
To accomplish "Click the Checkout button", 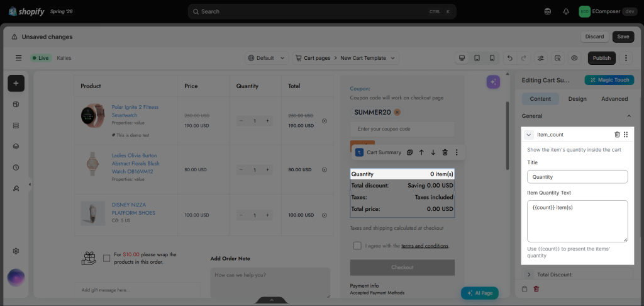I will 402,268.
